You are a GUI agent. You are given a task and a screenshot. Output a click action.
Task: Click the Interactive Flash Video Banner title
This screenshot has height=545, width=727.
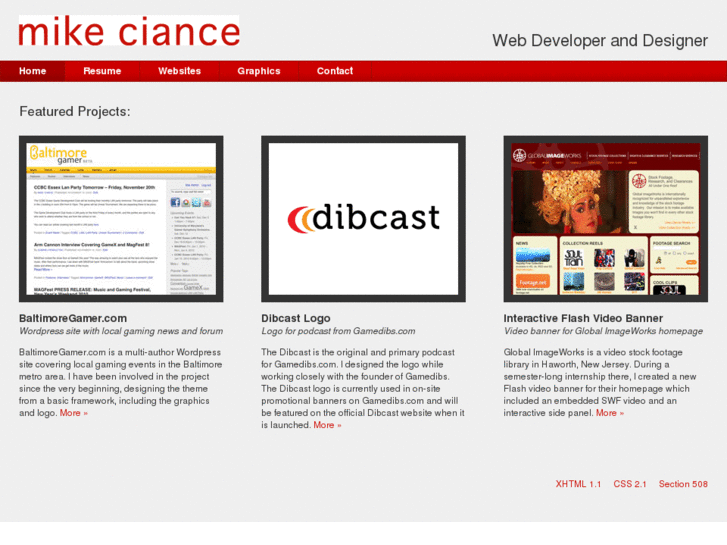(583, 318)
